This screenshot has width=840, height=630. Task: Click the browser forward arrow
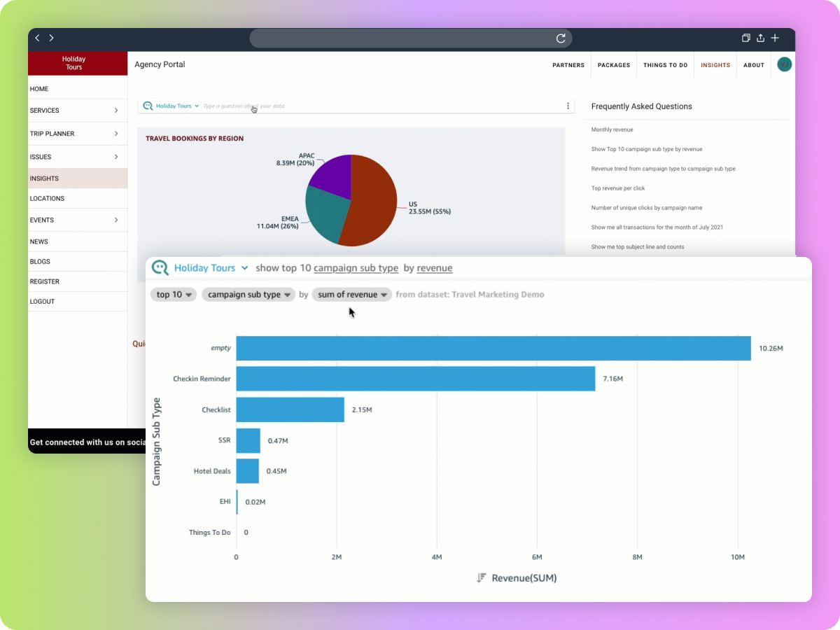(x=51, y=38)
